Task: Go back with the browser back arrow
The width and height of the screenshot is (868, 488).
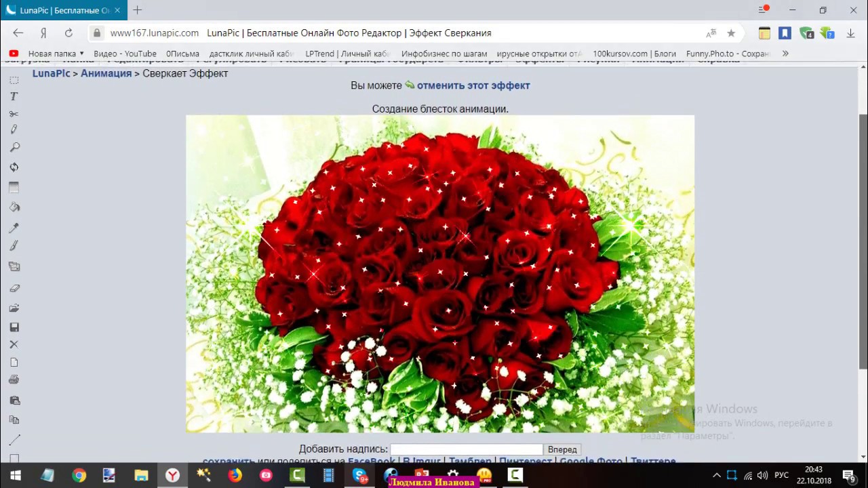Action: click(18, 33)
